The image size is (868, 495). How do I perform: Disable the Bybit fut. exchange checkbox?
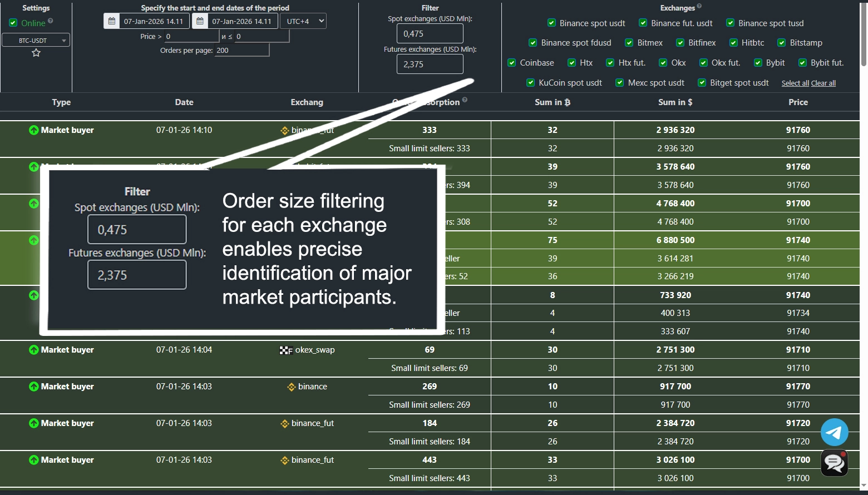click(802, 63)
